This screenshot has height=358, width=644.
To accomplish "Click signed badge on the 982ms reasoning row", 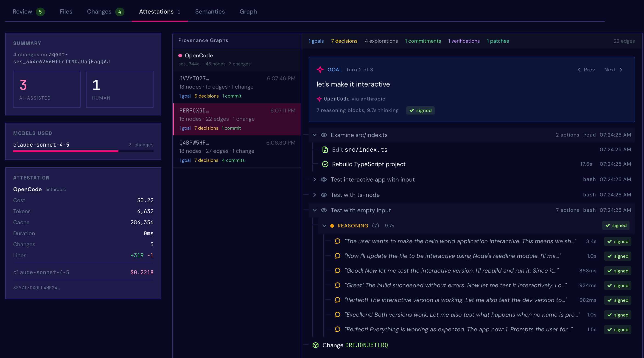I will (618, 300).
